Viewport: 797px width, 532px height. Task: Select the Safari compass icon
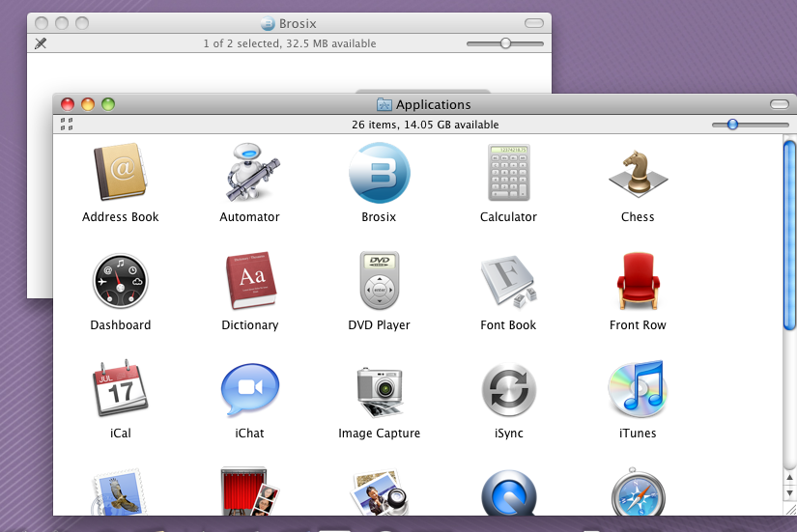[638, 491]
